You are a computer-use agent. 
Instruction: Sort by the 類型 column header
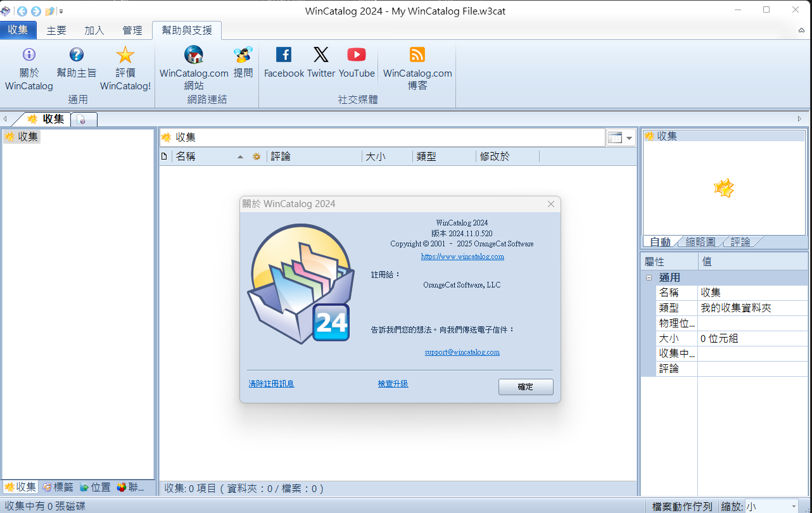click(444, 156)
